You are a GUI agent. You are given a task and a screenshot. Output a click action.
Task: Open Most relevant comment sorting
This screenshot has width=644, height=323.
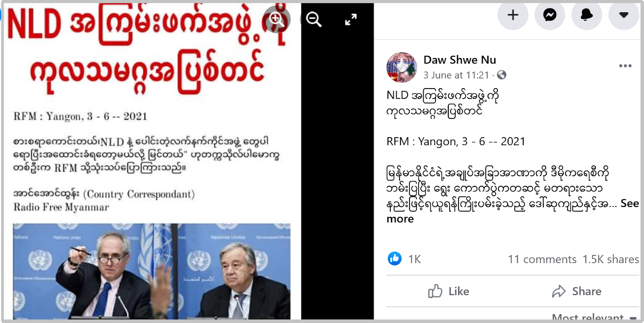click(594, 317)
